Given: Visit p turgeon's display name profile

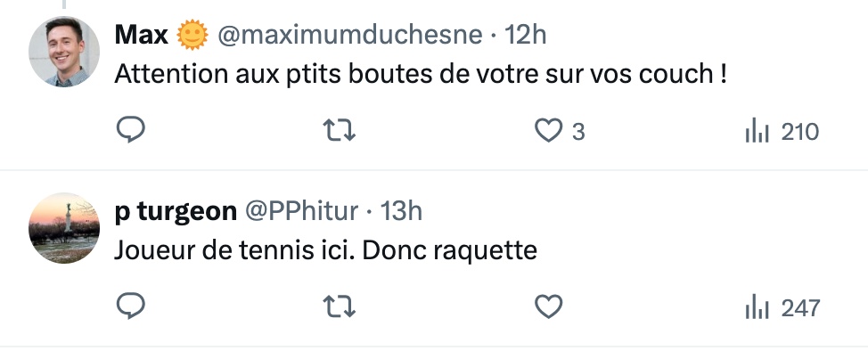Looking at the screenshot, I should 176,211.
